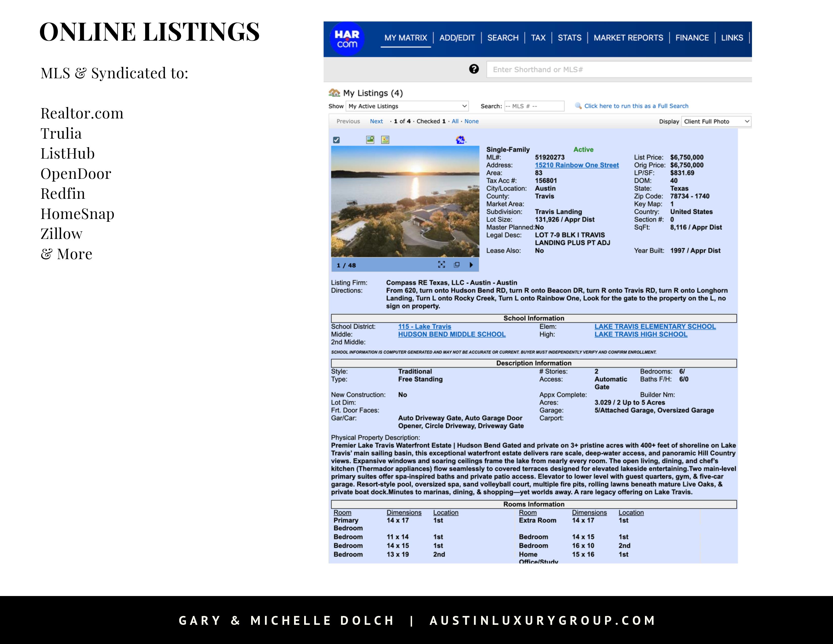
Task: Open the MY MATRIX tab
Action: pos(405,38)
